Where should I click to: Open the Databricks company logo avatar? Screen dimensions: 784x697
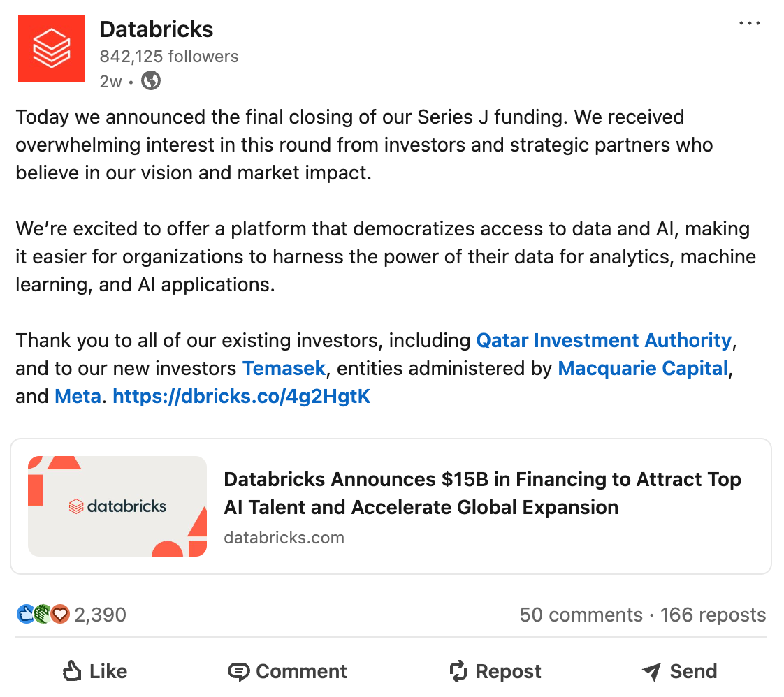coord(51,48)
